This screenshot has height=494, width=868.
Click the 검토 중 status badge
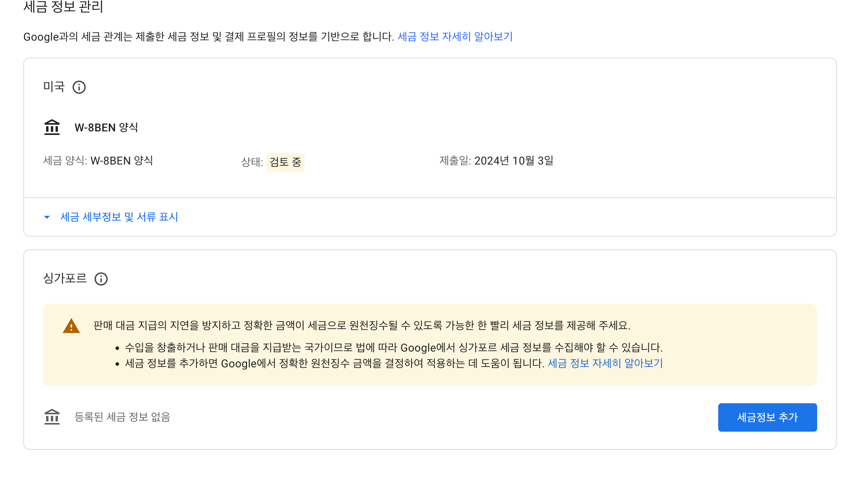(285, 162)
